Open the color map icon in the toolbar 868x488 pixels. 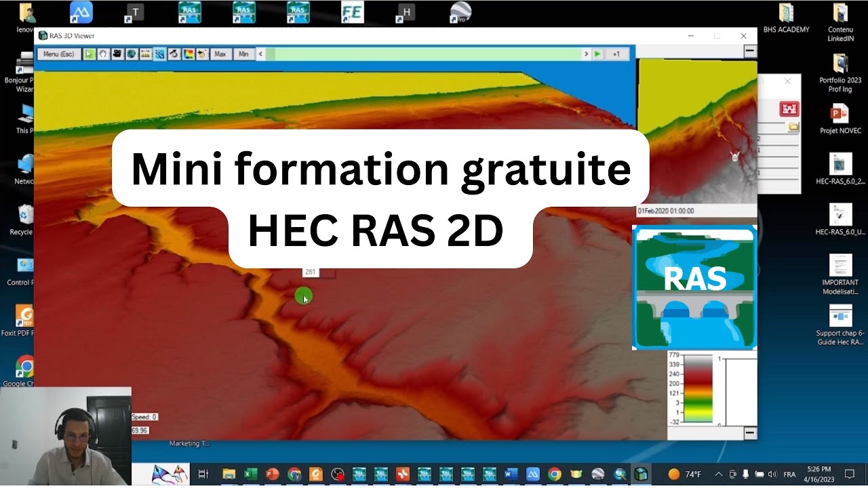[x=188, y=54]
